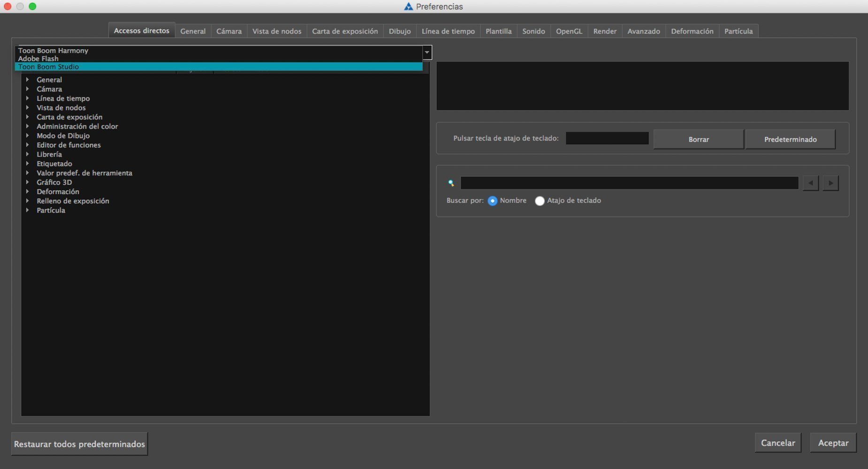
Task: Open the Partícula tab
Action: click(739, 31)
